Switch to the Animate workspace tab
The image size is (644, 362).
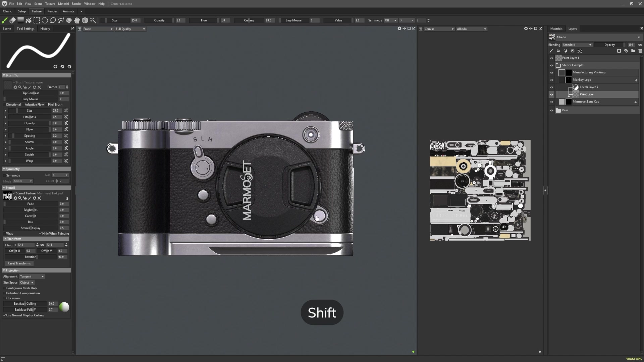click(68, 11)
